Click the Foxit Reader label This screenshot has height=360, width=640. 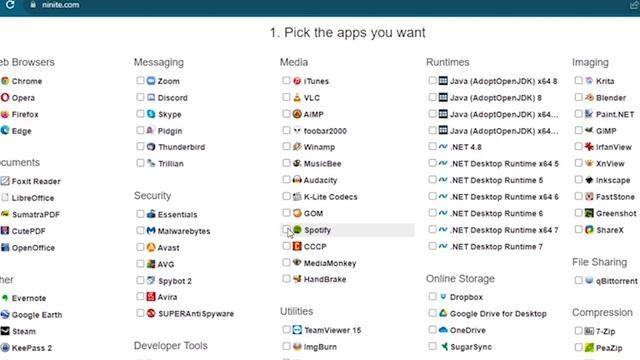(x=36, y=181)
